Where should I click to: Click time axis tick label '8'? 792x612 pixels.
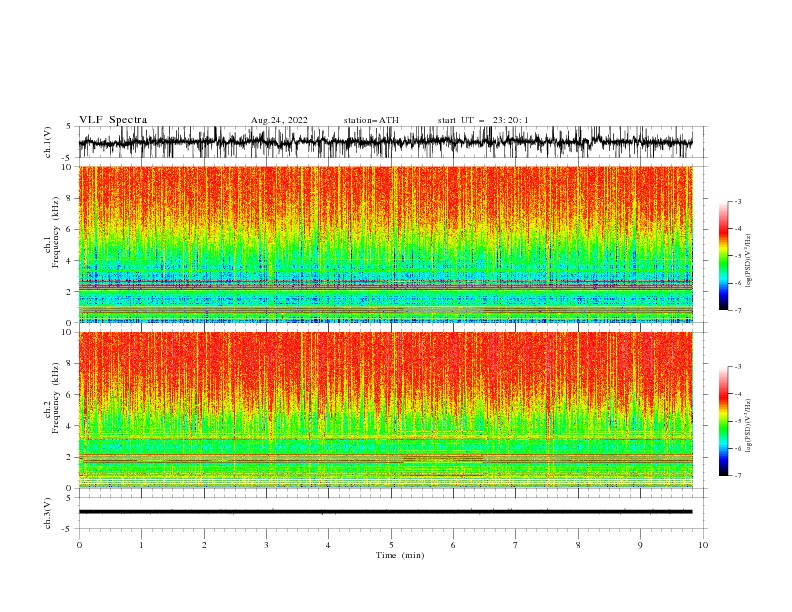tap(578, 545)
